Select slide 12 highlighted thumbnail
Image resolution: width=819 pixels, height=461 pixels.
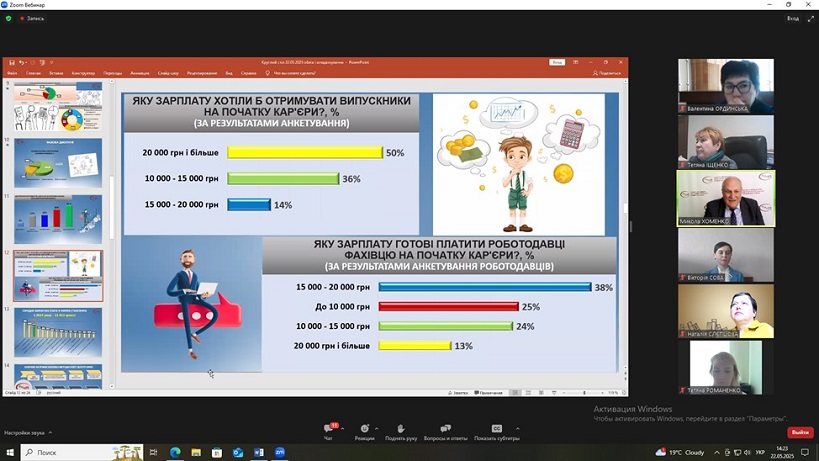pyautogui.click(x=58, y=276)
